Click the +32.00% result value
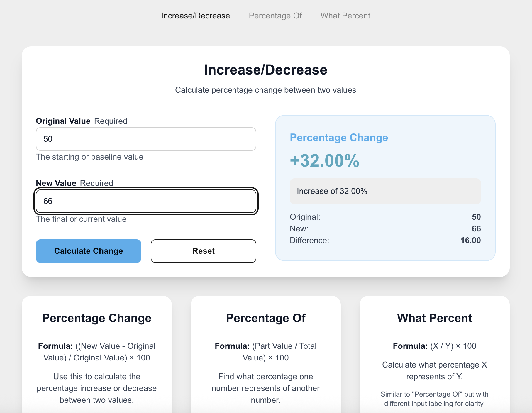The image size is (532, 413). pos(323,161)
